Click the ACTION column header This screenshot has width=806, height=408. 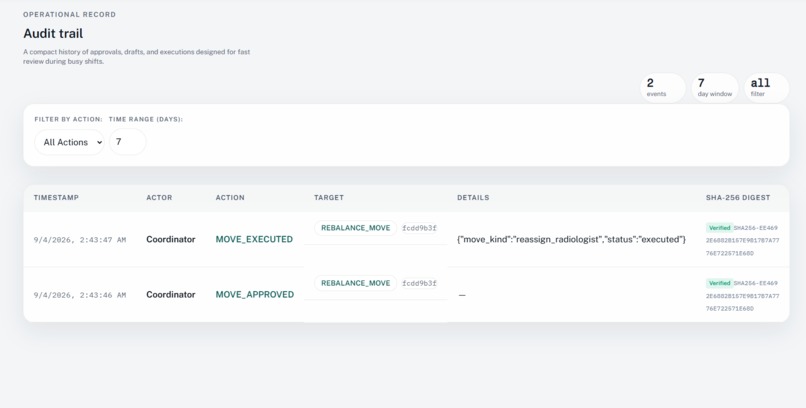[x=230, y=198]
